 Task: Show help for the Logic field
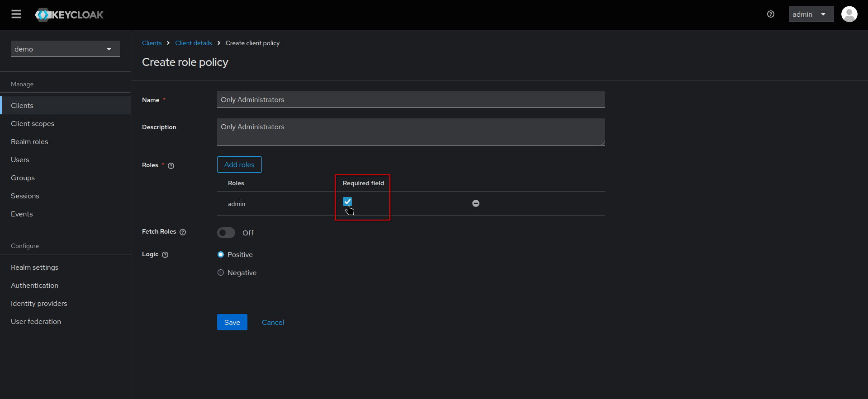pos(165,255)
